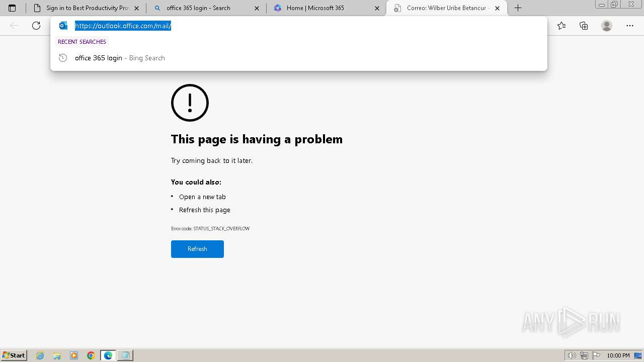Click the network tray icon

coord(584,355)
